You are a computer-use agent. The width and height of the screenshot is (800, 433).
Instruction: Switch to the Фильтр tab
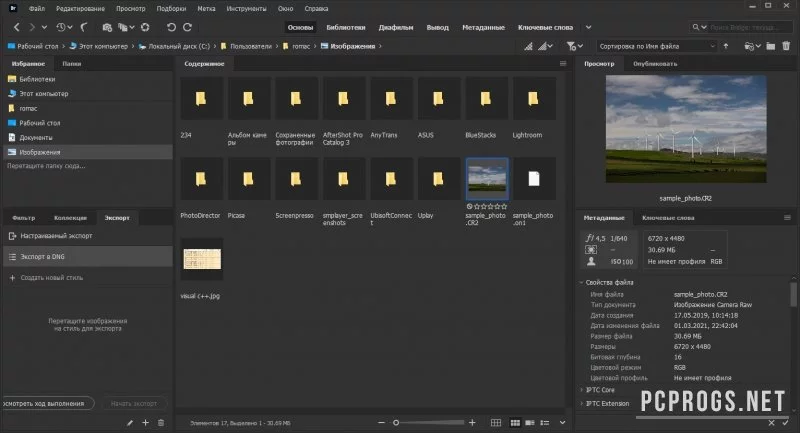(x=24, y=218)
